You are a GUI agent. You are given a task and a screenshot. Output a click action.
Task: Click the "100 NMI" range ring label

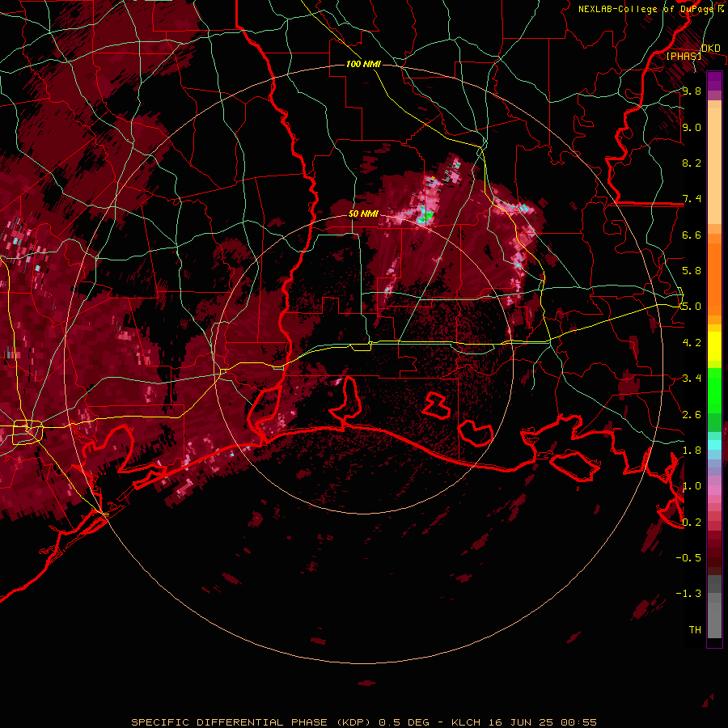(363, 64)
